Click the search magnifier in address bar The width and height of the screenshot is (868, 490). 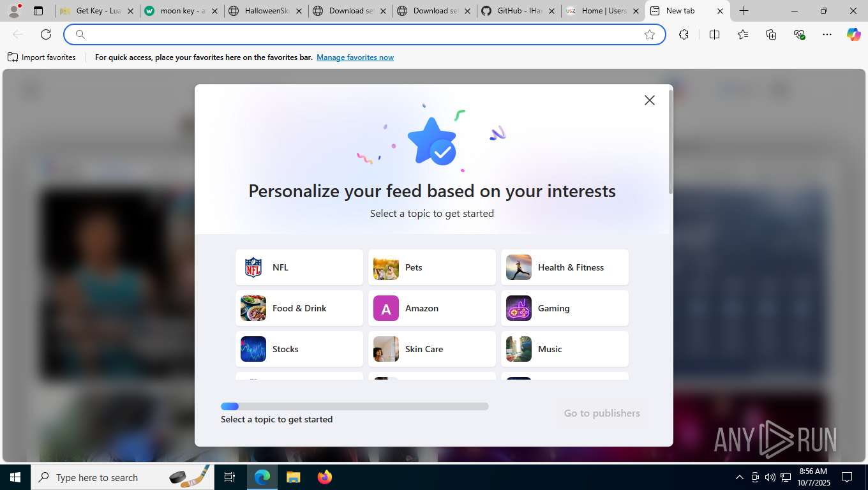pos(80,34)
